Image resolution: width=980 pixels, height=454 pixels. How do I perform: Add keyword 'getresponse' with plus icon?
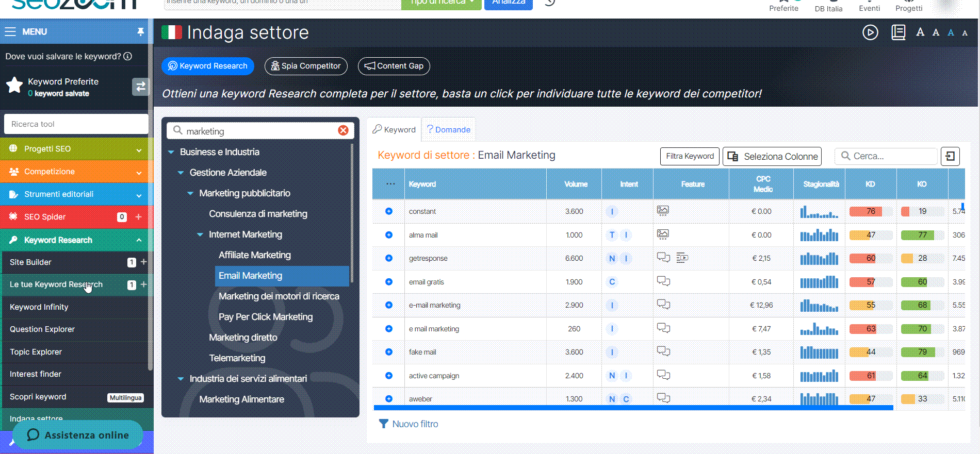coord(389,258)
